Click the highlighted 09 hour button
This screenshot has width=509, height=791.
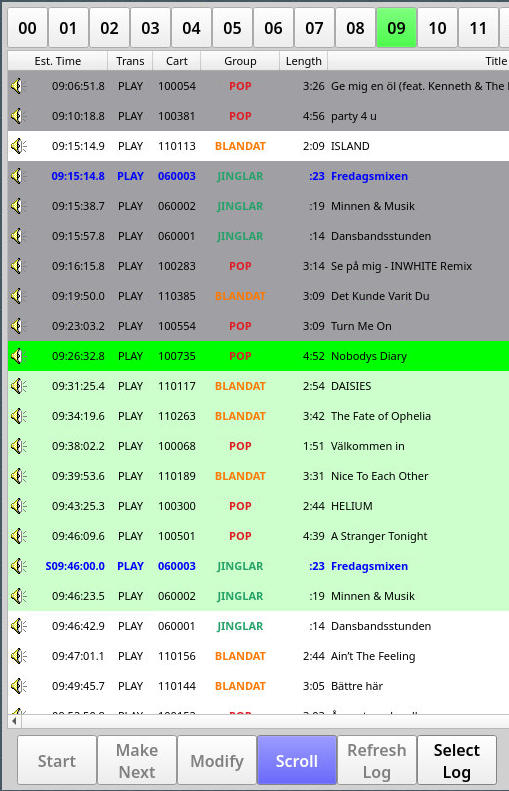396,28
